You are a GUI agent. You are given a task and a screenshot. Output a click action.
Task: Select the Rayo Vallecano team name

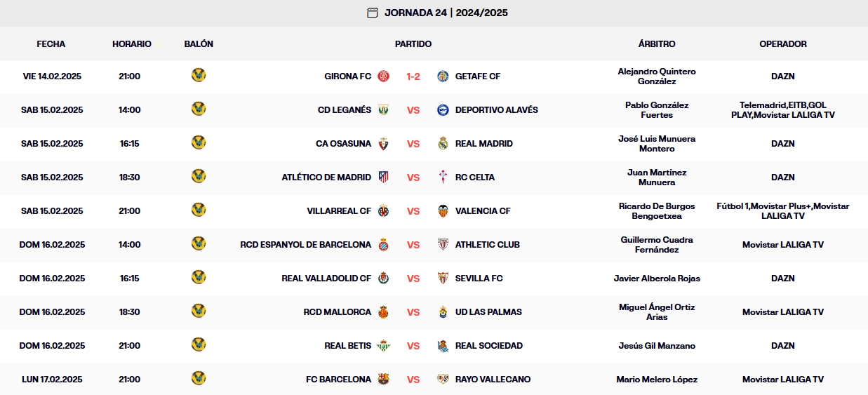coord(493,380)
